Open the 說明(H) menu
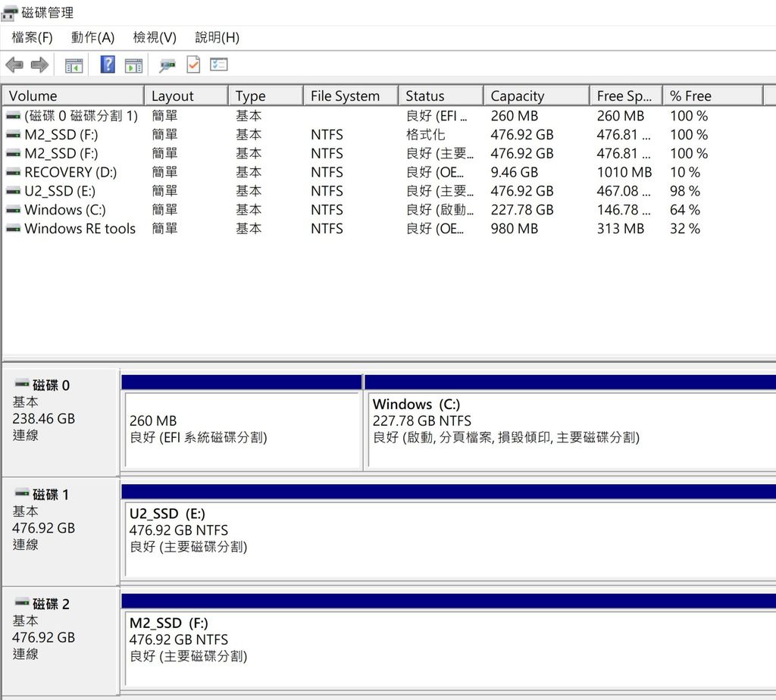This screenshot has width=776, height=700. (217, 38)
